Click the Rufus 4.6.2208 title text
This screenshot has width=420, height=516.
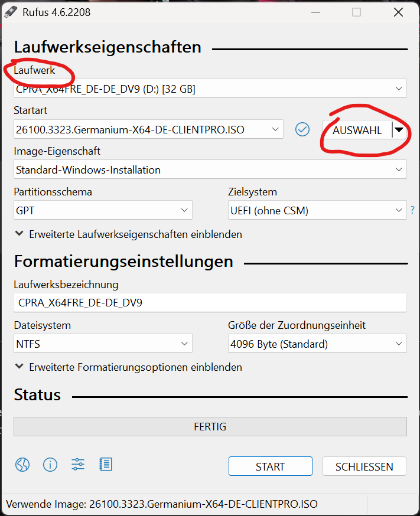(56, 12)
